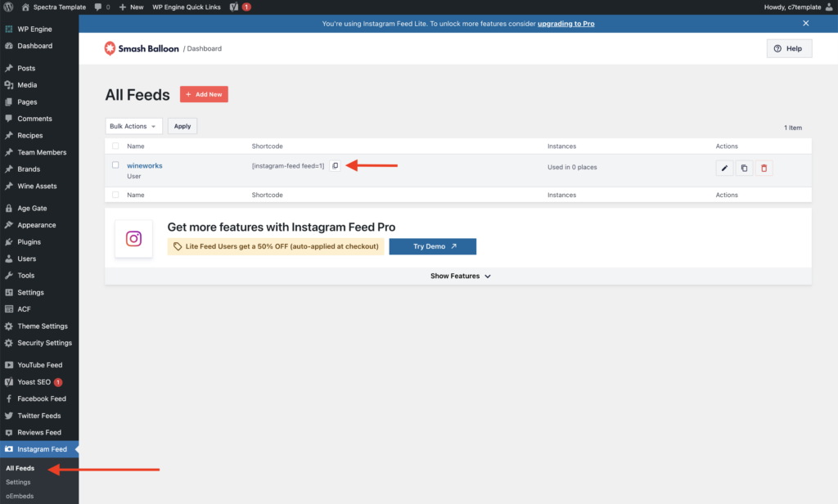Image resolution: width=838 pixels, height=504 pixels.
Task: Open Theme Settings in sidebar
Action: tap(39, 326)
